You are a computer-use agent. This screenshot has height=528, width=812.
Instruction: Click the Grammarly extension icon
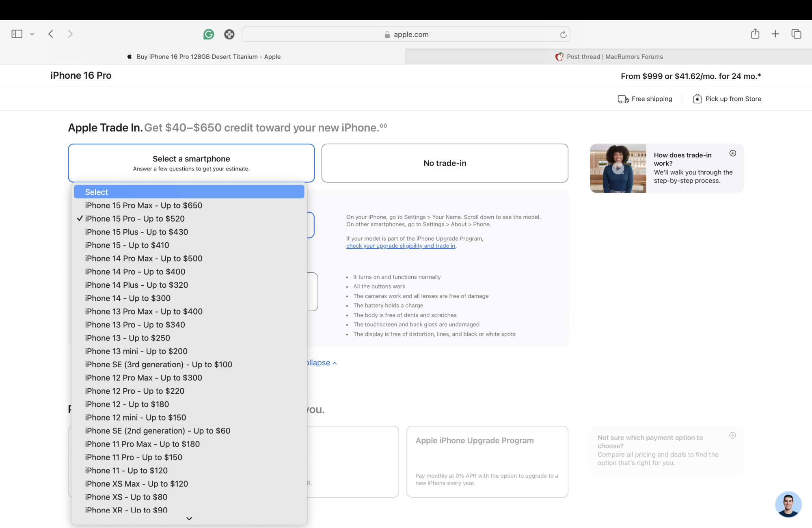(209, 34)
